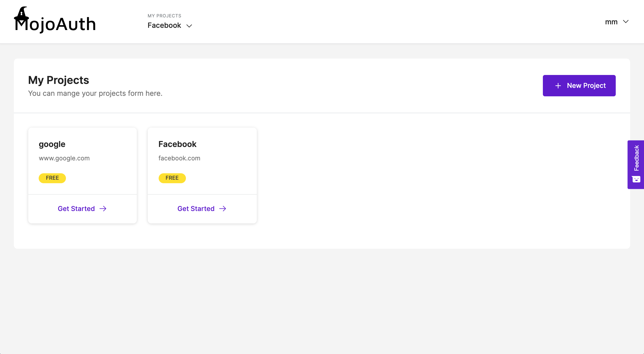Click the MY PROJECTS header label
The height and width of the screenshot is (354, 644).
(164, 16)
